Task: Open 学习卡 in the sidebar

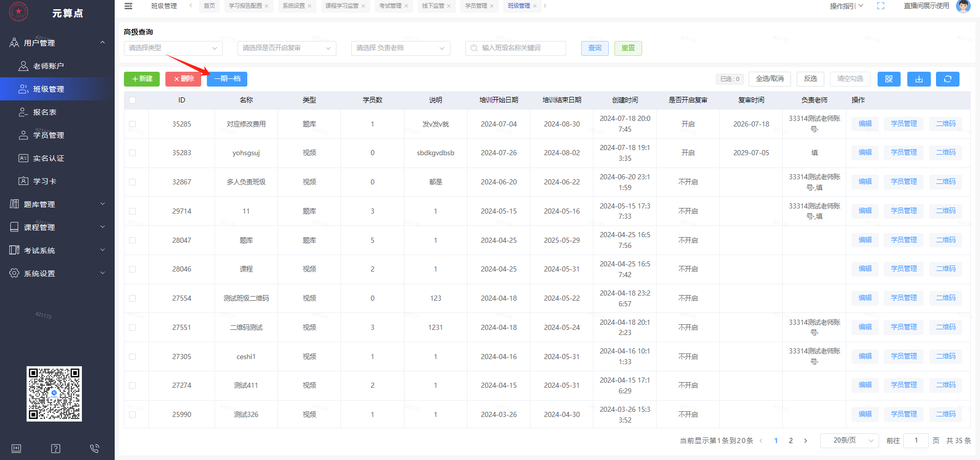Action: (x=57, y=181)
